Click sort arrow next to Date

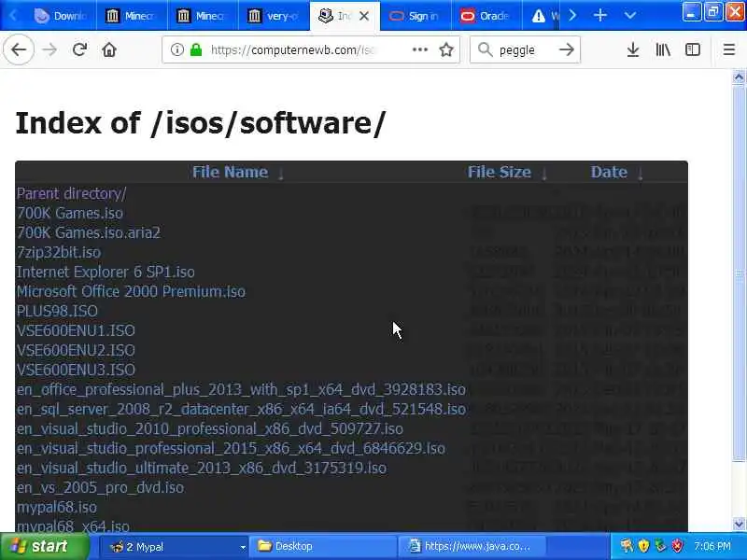pyautogui.click(x=641, y=174)
